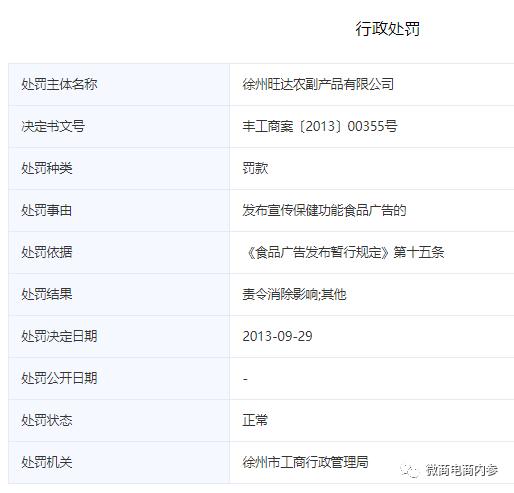Select the company name 徐州旺达农副产品有限公司

click(x=318, y=84)
